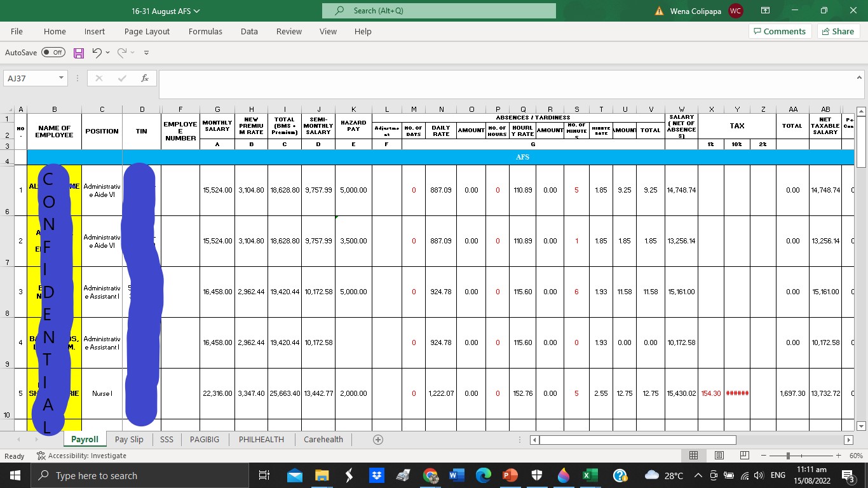
Task: Undo the last action
Action: 97,53
